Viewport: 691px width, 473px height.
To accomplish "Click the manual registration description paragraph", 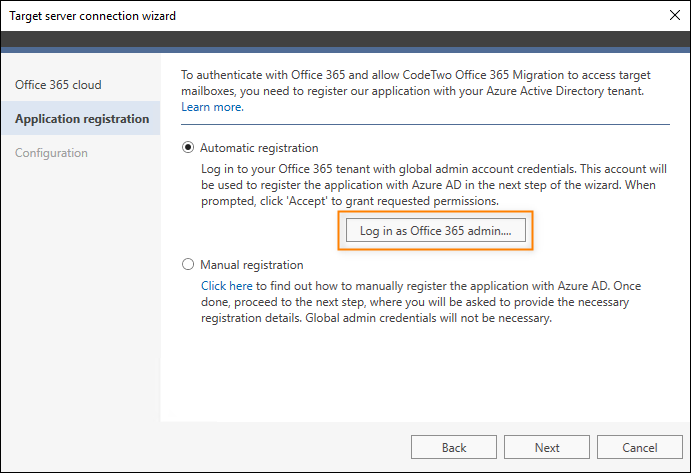I will (421, 302).
